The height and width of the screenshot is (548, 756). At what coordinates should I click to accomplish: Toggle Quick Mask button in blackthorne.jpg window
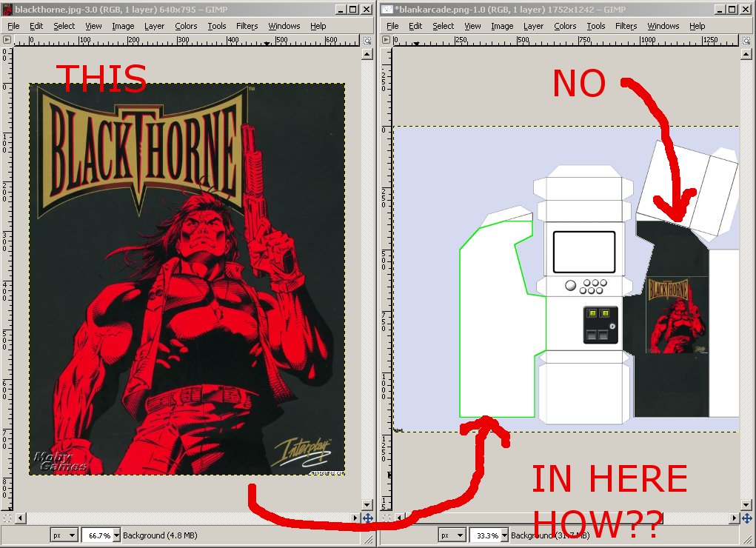tap(7, 518)
